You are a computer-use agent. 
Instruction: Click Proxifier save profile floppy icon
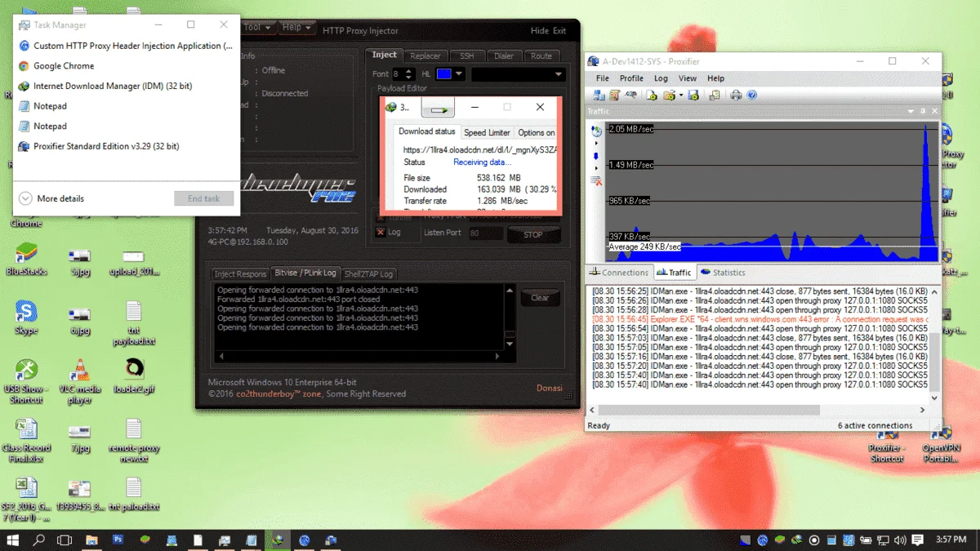[x=693, y=95]
